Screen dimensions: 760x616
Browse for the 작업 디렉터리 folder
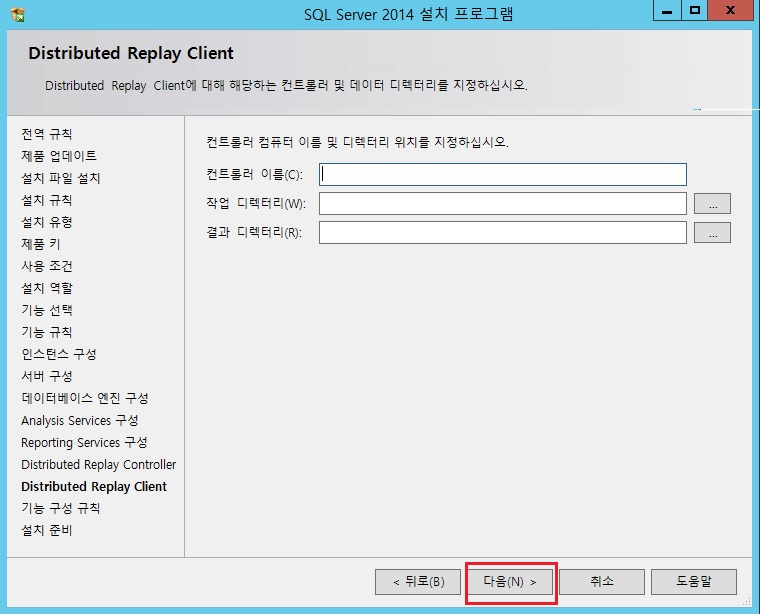point(712,204)
